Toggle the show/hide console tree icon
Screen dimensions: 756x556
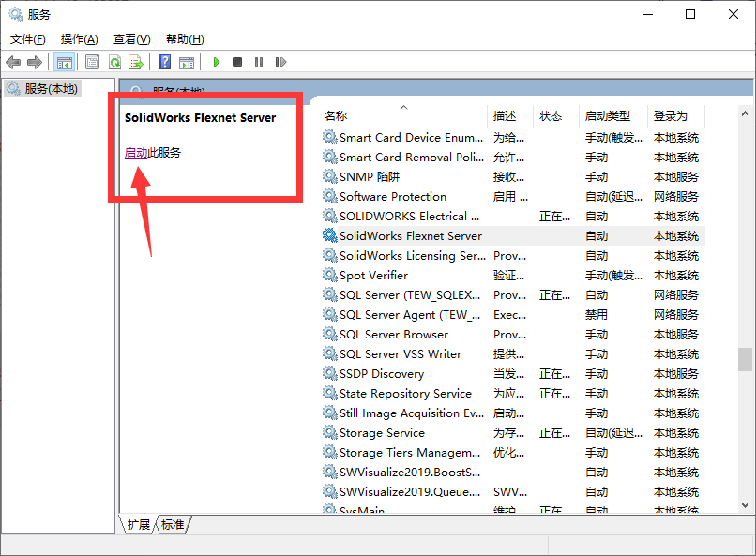pos(64,62)
